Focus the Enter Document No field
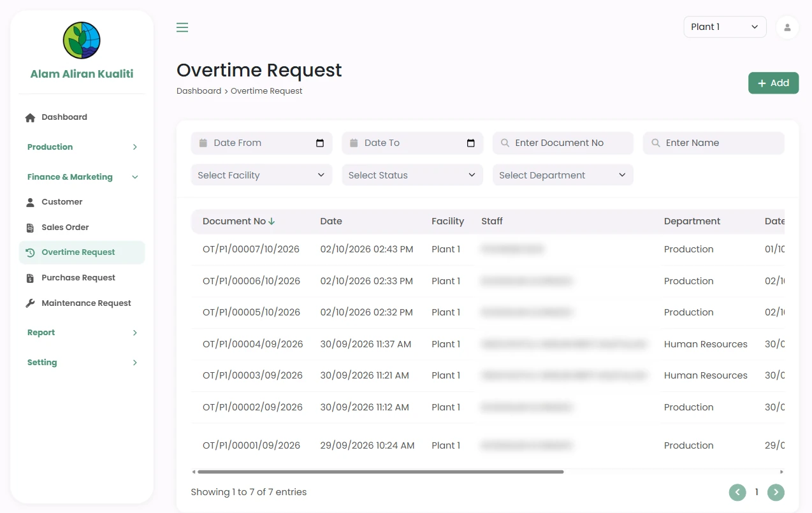812x513 pixels. pyautogui.click(x=563, y=143)
